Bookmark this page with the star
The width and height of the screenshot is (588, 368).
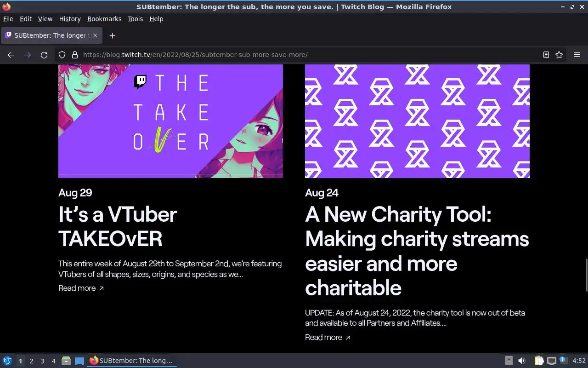tap(559, 55)
